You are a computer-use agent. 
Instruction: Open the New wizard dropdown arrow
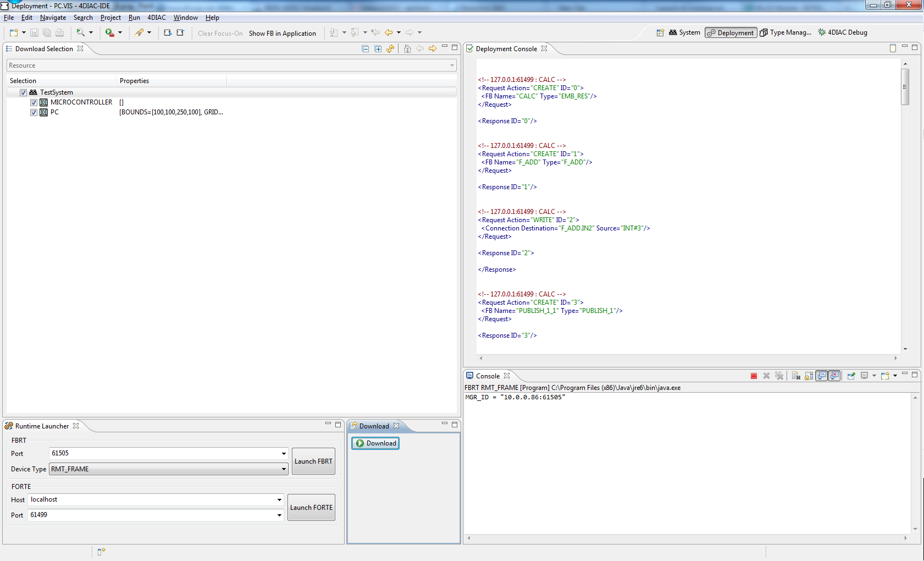tap(24, 33)
